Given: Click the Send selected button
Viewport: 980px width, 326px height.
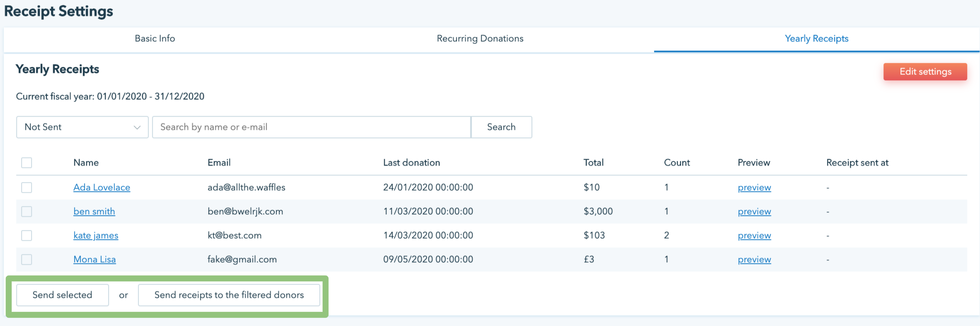Looking at the screenshot, I should [62, 295].
